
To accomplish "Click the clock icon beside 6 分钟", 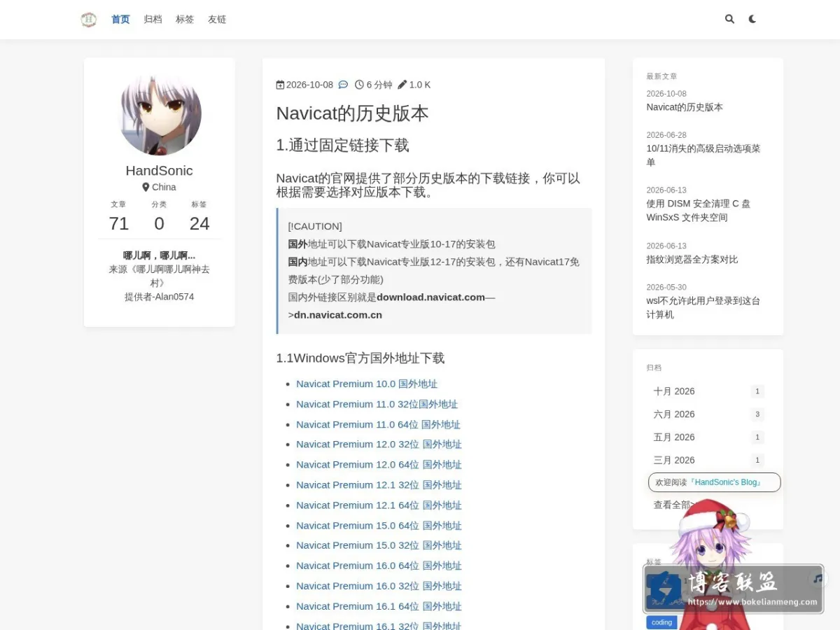I will (x=360, y=85).
